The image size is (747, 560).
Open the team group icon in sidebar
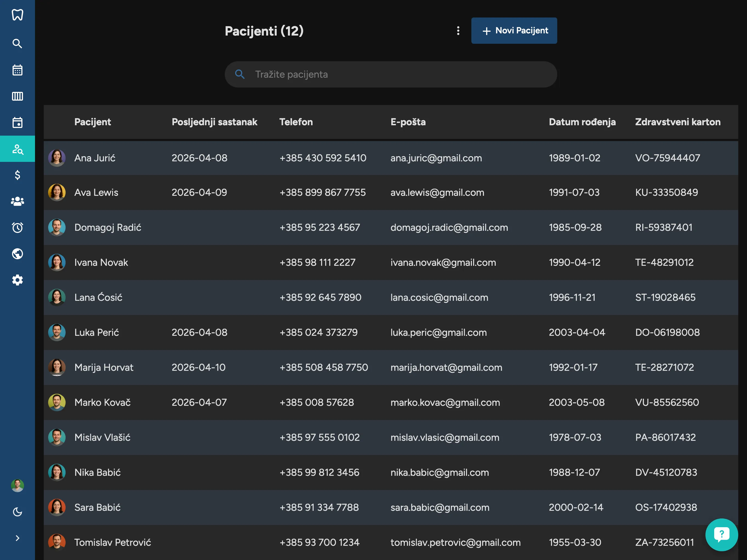pos(17,201)
